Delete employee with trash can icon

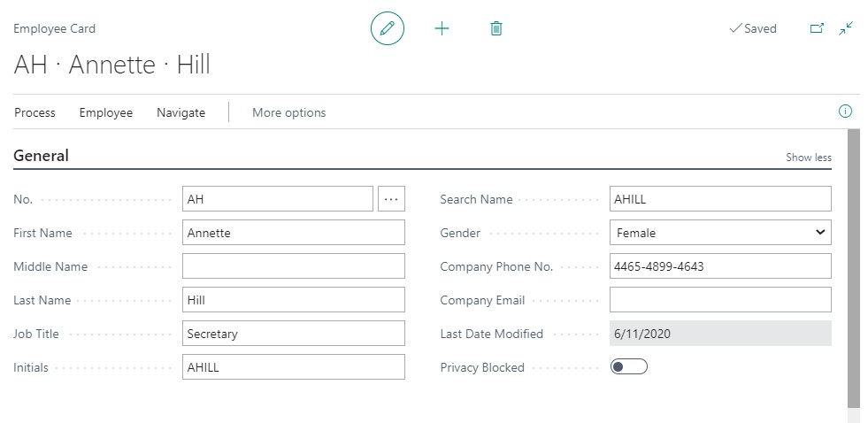496,28
